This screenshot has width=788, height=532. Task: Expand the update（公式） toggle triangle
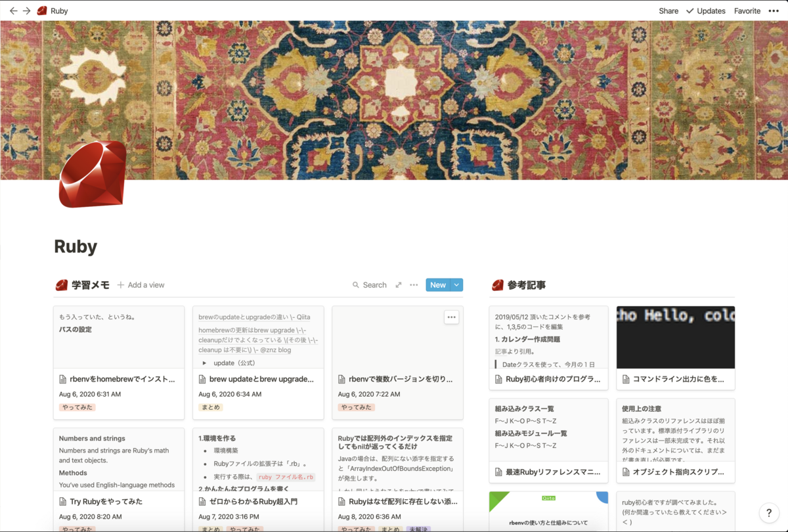point(204,363)
